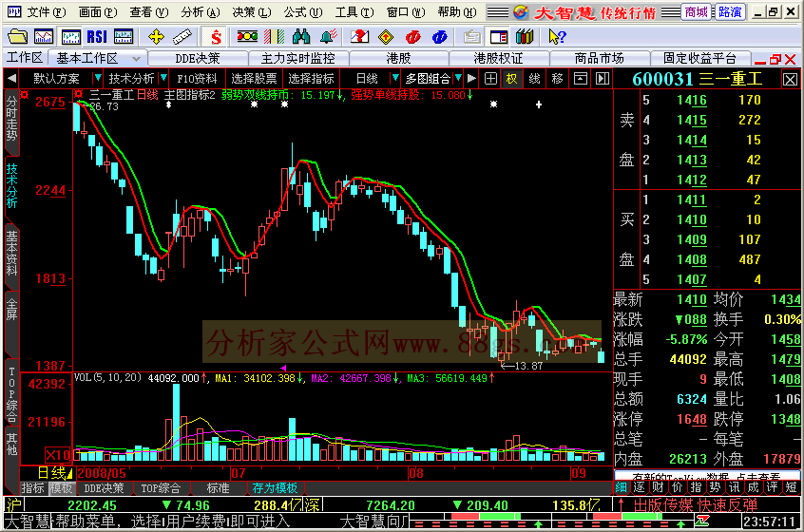Click the line chart toolbar icon
This screenshot has height=532, width=804.
tap(44, 37)
